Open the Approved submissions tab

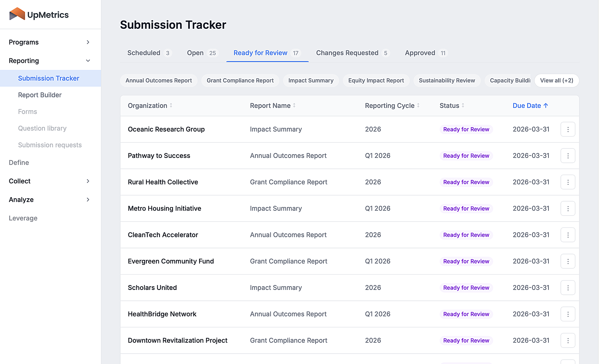(420, 53)
